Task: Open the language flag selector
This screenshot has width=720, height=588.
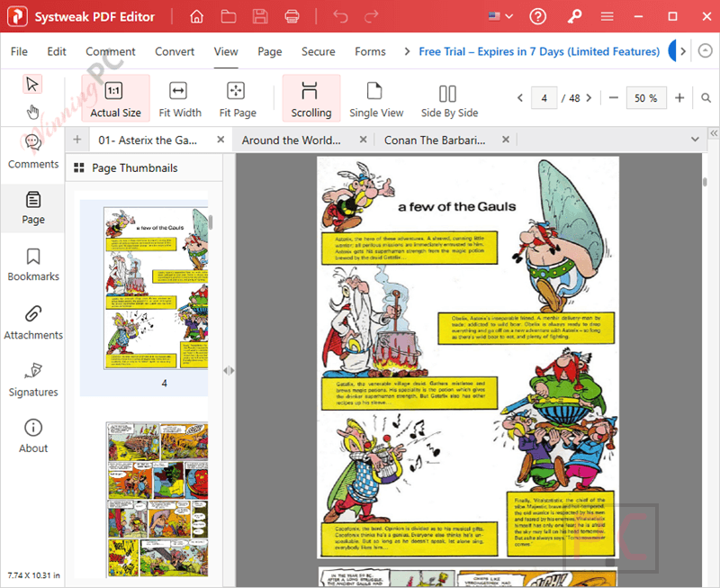Action: click(x=500, y=16)
